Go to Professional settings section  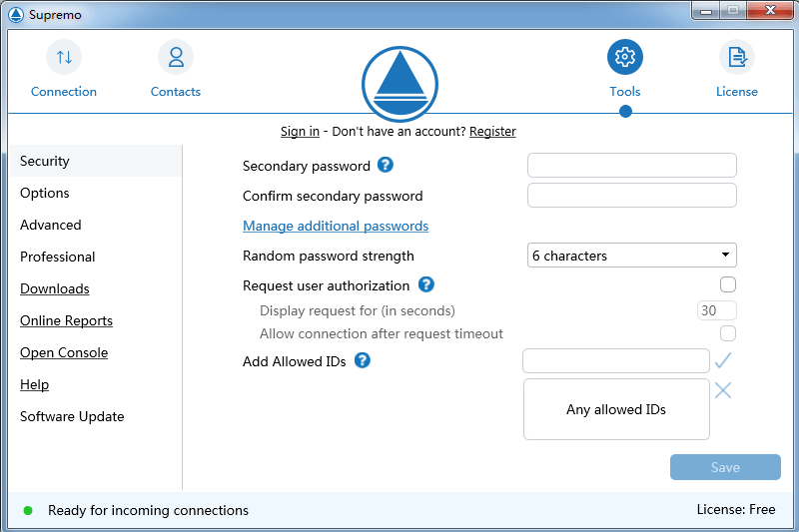click(58, 257)
